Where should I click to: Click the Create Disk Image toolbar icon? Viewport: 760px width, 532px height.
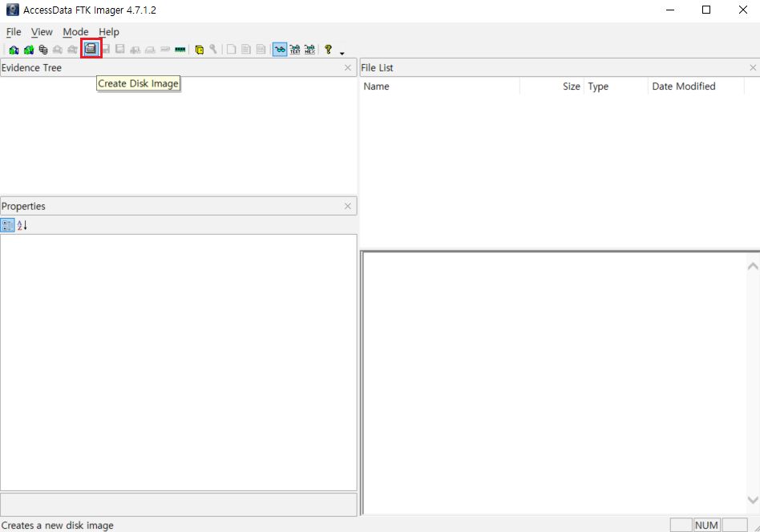[x=91, y=48]
